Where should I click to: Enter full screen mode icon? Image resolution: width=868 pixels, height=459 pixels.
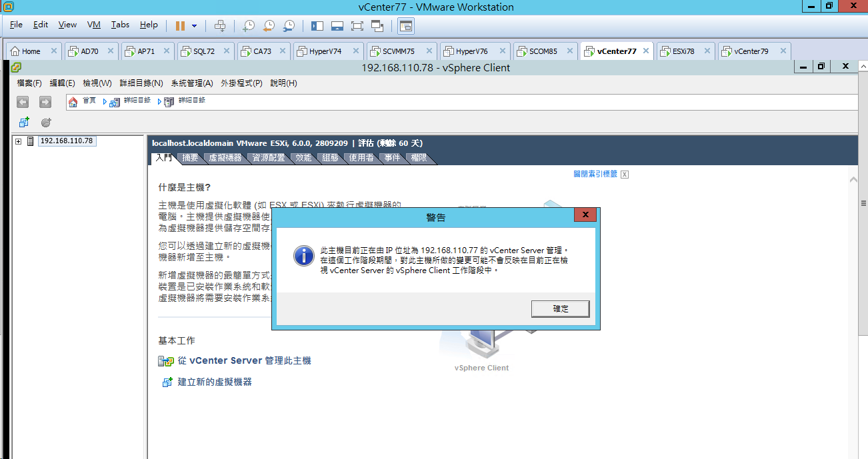(357, 25)
